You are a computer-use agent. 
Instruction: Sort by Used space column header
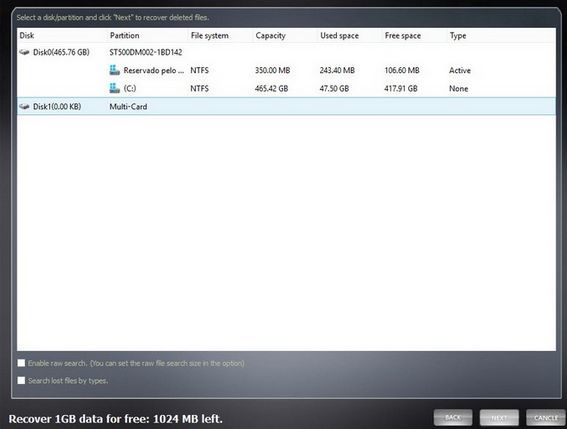pos(339,35)
